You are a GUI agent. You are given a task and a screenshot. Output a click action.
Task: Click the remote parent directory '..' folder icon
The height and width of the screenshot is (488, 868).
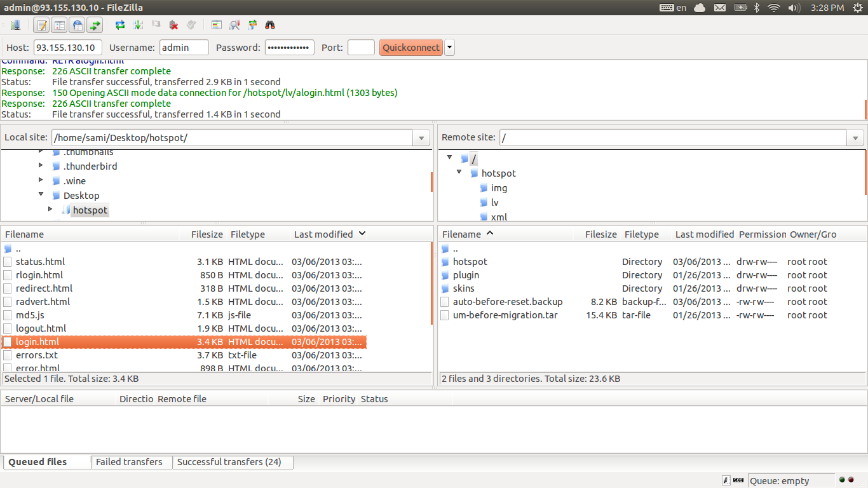point(445,248)
